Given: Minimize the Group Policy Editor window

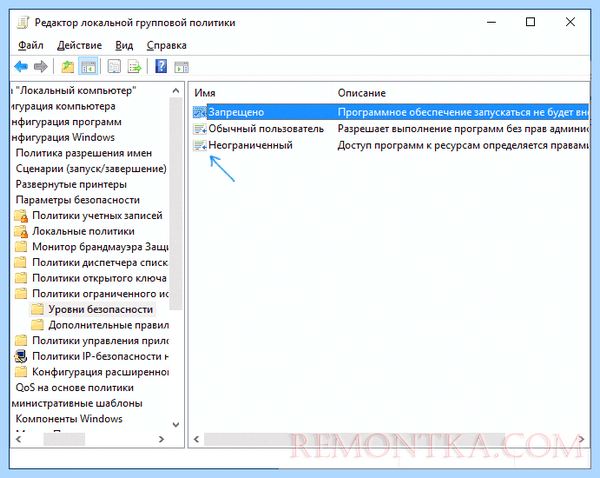Looking at the screenshot, I should point(491,22).
